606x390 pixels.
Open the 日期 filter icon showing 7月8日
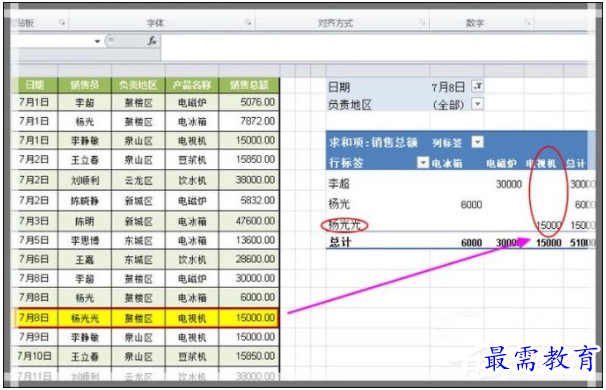point(478,86)
